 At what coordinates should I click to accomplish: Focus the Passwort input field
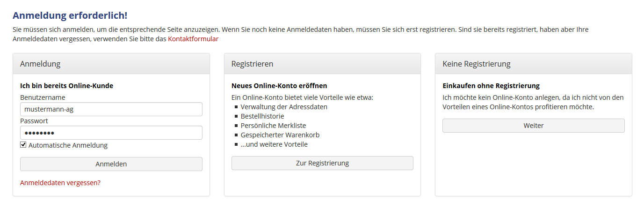pyautogui.click(x=111, y=133)
